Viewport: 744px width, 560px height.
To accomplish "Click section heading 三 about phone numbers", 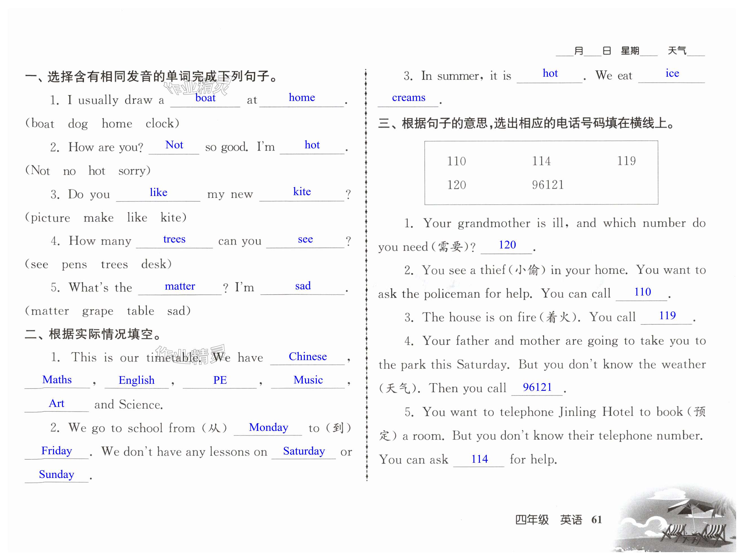I will [526, 123].
